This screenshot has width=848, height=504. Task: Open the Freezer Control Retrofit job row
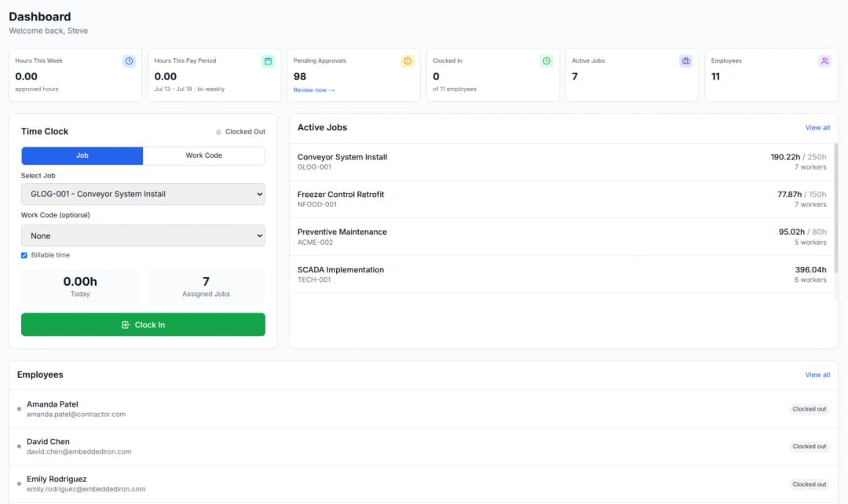pos(562,199)
